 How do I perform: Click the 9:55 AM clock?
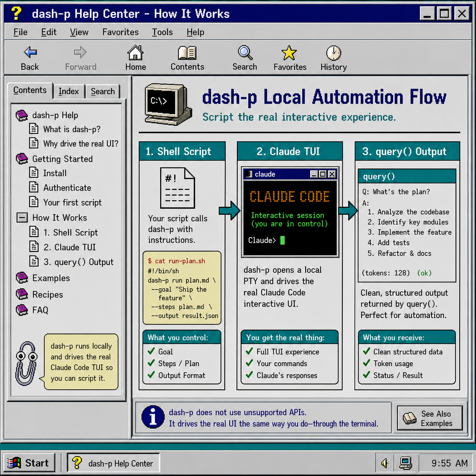click(449, 463)
